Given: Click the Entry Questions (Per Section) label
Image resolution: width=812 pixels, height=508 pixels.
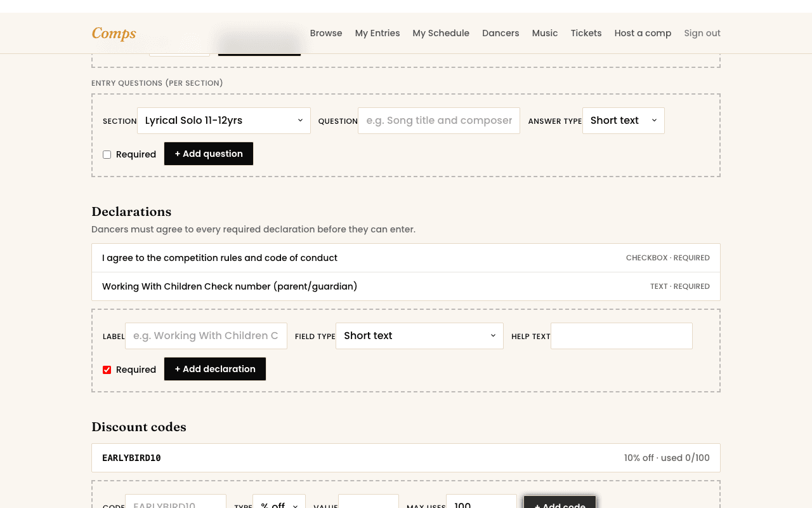Looking at the screenshot, I should click(x=157, y=83).
